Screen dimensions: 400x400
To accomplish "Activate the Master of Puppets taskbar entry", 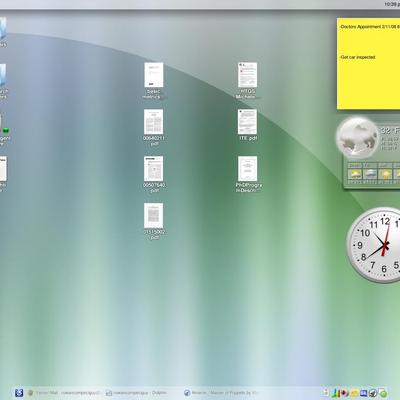I will click(221, 393).
